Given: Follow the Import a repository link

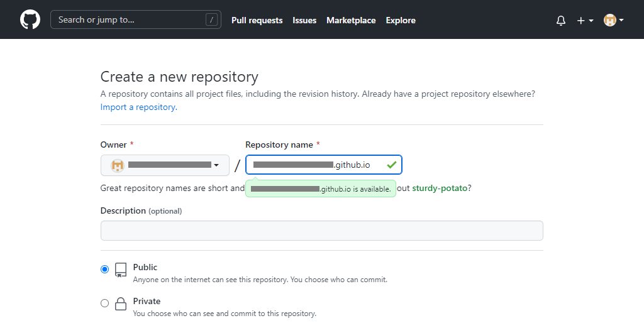Looking at the screenshot, I should pos(139,107).
